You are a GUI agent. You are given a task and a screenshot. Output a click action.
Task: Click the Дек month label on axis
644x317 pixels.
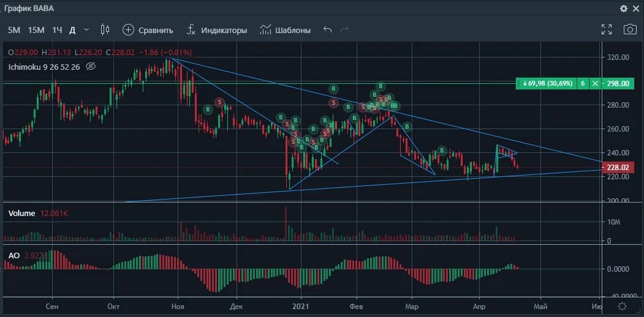(x=237, y=307)
